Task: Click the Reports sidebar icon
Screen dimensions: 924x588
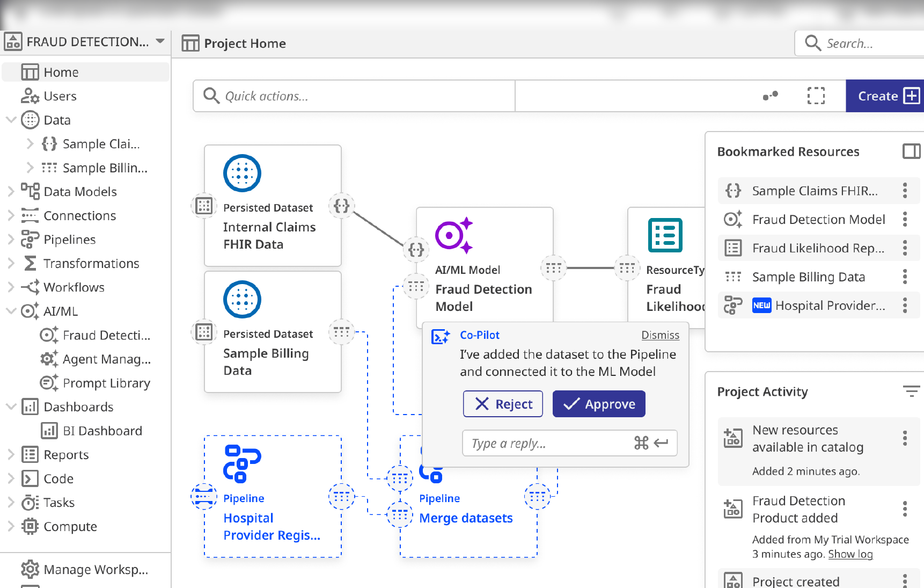Action: coord(30,454)
